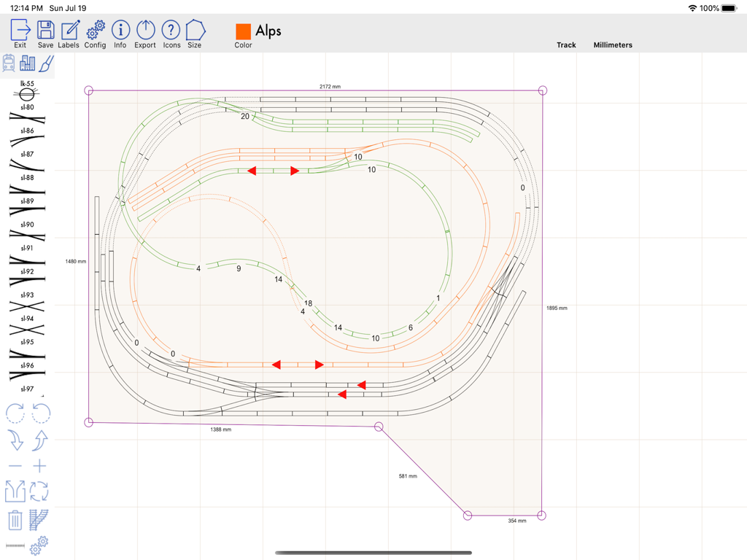Zoom out with the minus control
747x560 pixels.
tap(15, 465)
